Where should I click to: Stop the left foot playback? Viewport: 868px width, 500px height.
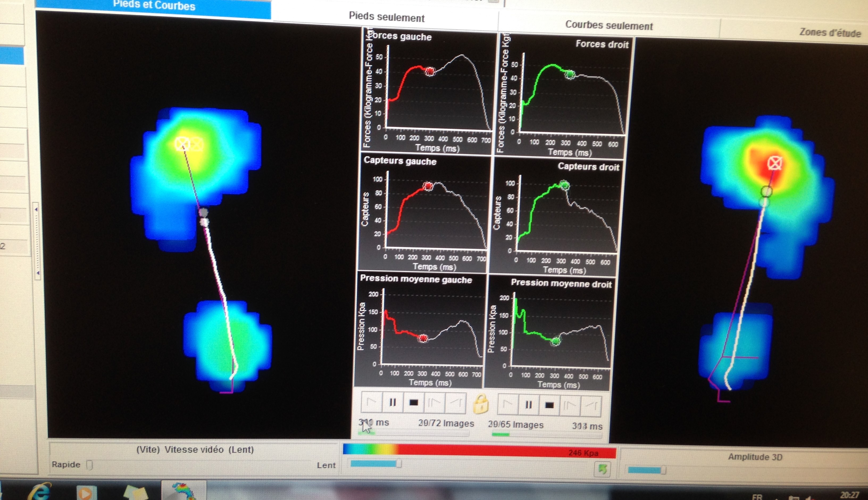[x=414, y=402]
